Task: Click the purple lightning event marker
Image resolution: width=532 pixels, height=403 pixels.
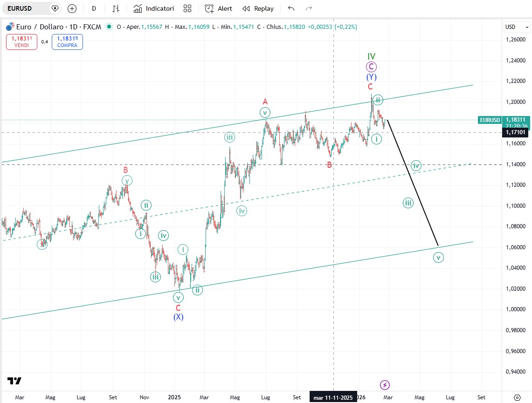Action: click(x=385, y=385)
